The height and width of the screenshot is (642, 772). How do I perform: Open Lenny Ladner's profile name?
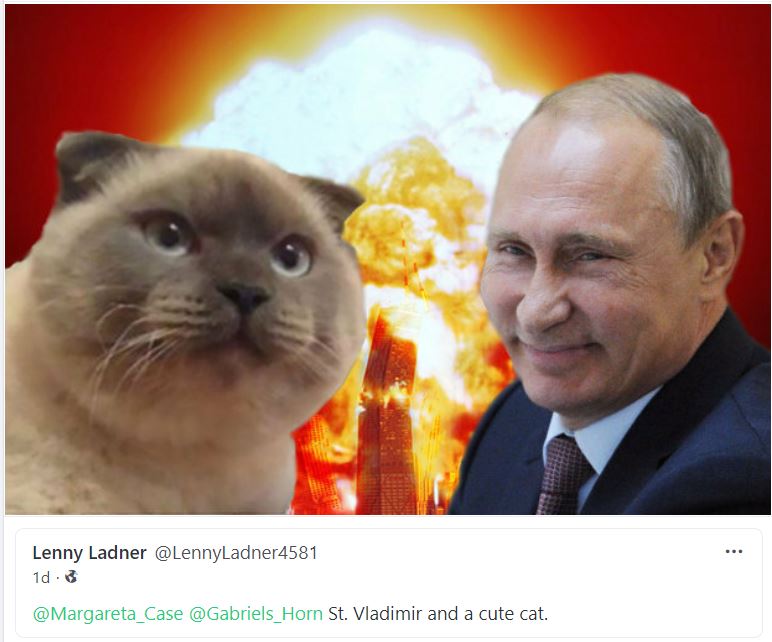point(90,553)
